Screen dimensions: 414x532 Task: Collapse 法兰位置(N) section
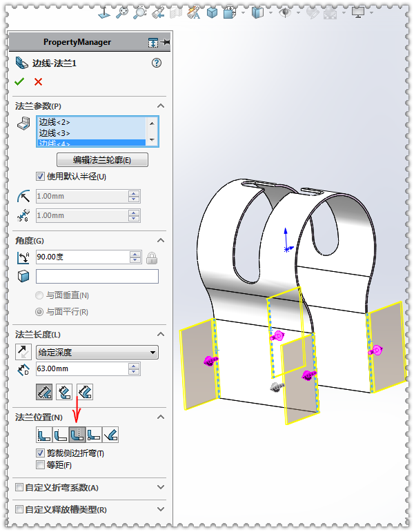pos(161,417)
